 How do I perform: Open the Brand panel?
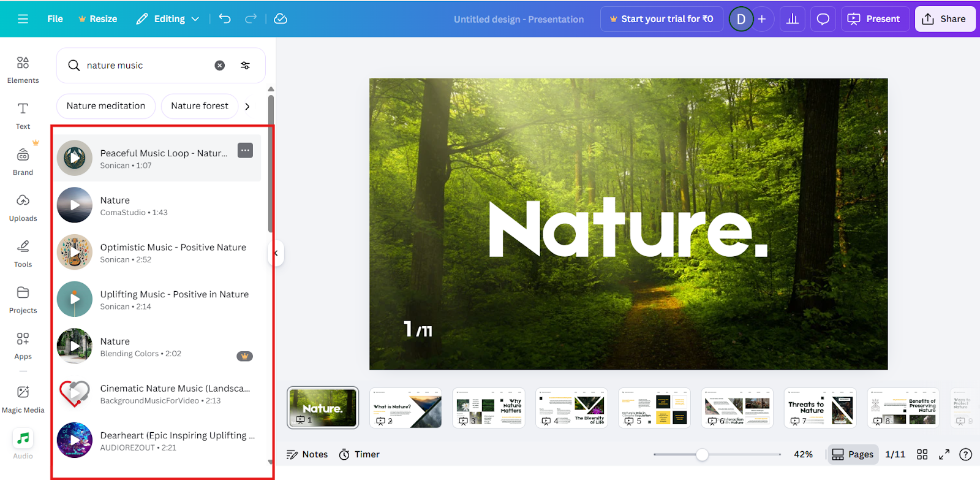[23, 162]
